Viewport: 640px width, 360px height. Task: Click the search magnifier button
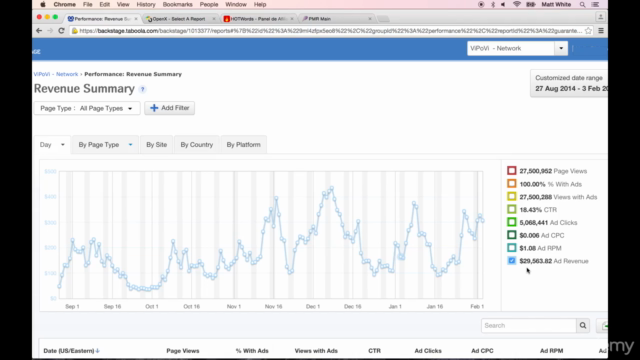(x=583, y=325)
